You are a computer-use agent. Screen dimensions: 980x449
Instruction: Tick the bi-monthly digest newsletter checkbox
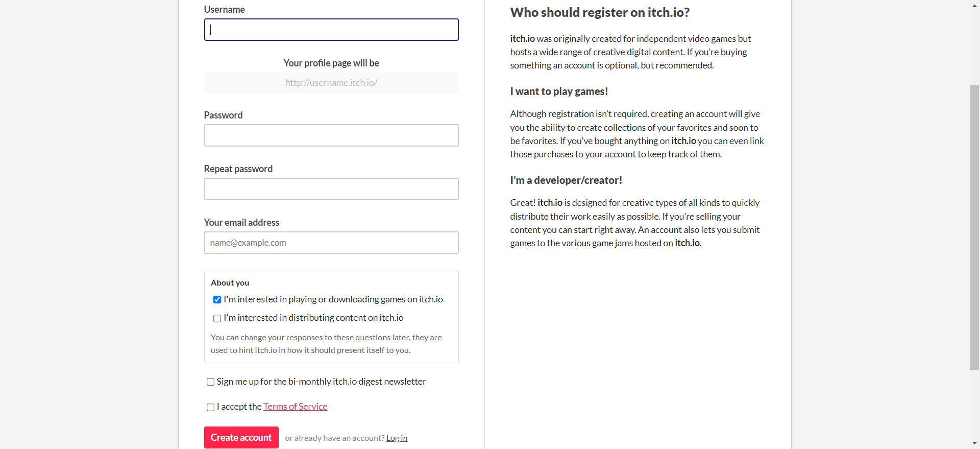point(210,382)
